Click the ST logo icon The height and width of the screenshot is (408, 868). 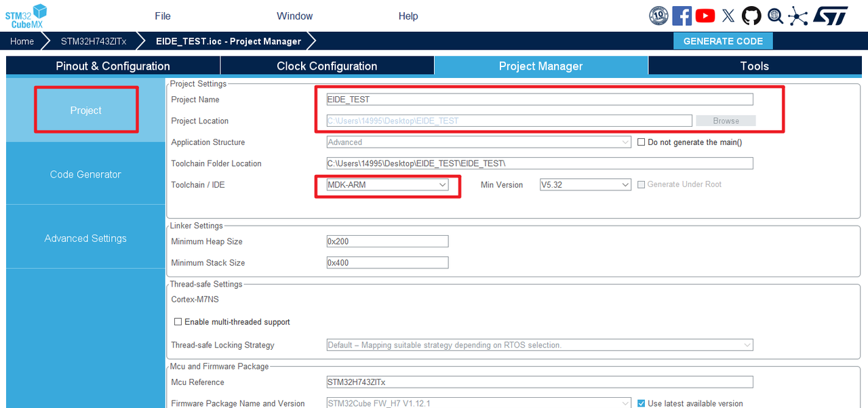pos(830,16)
